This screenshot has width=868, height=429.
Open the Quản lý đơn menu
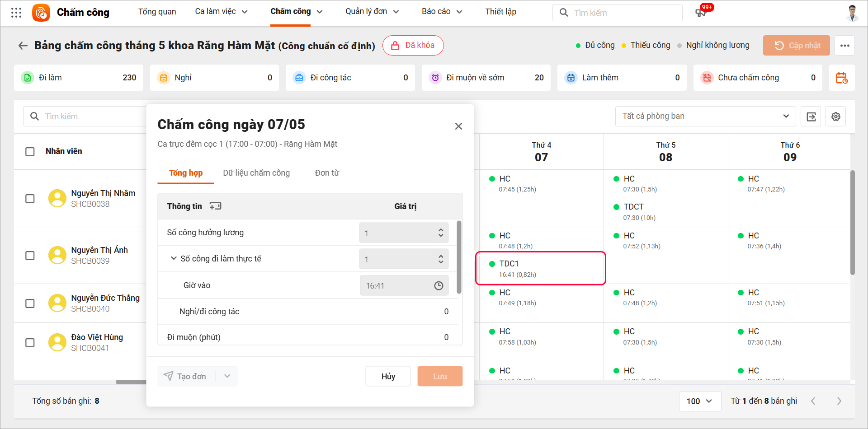point(372,12)
